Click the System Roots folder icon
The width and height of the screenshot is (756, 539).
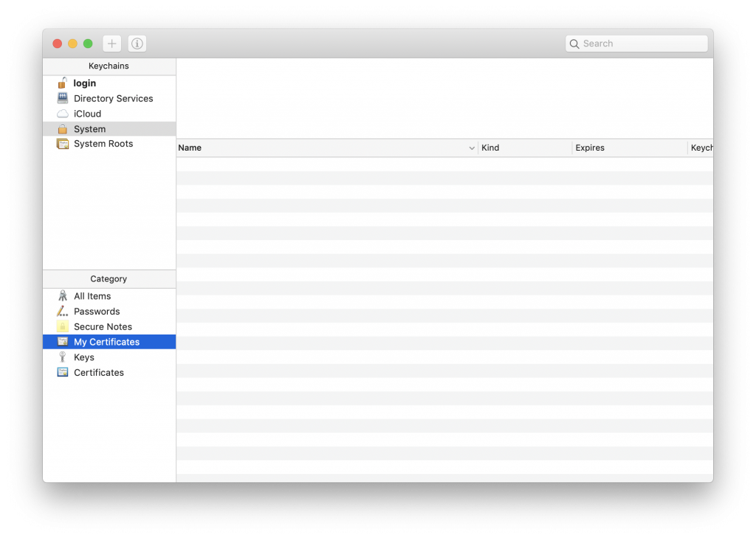63,144
